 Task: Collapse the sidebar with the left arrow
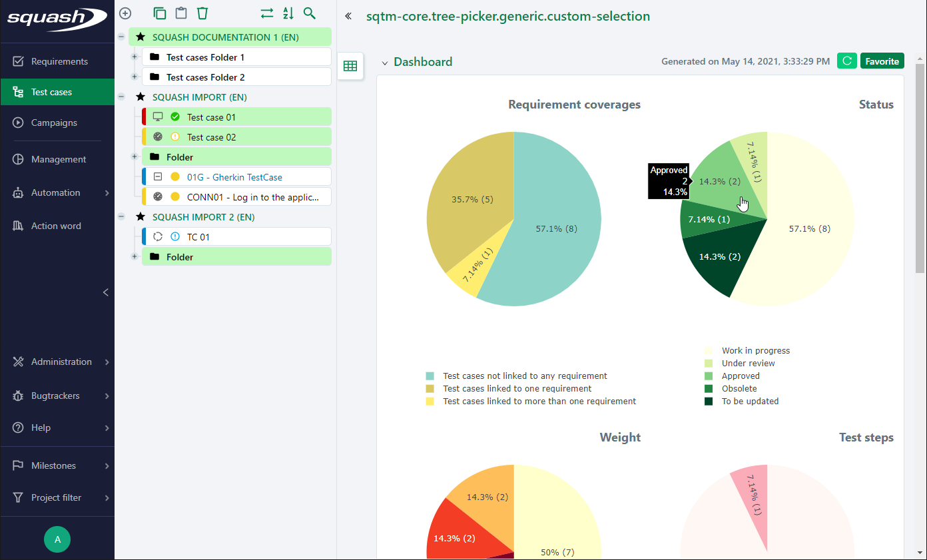click(105, 292)
